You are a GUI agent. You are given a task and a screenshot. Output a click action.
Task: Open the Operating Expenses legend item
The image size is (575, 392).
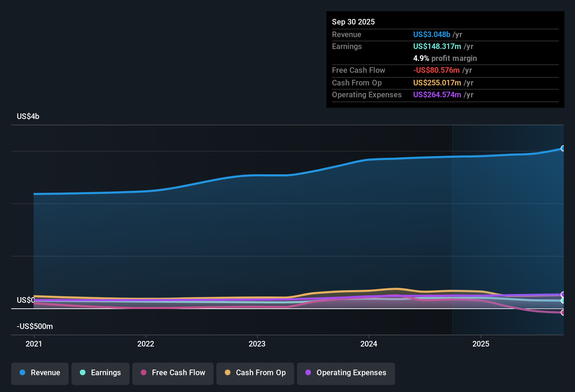[x=346, y=373]
